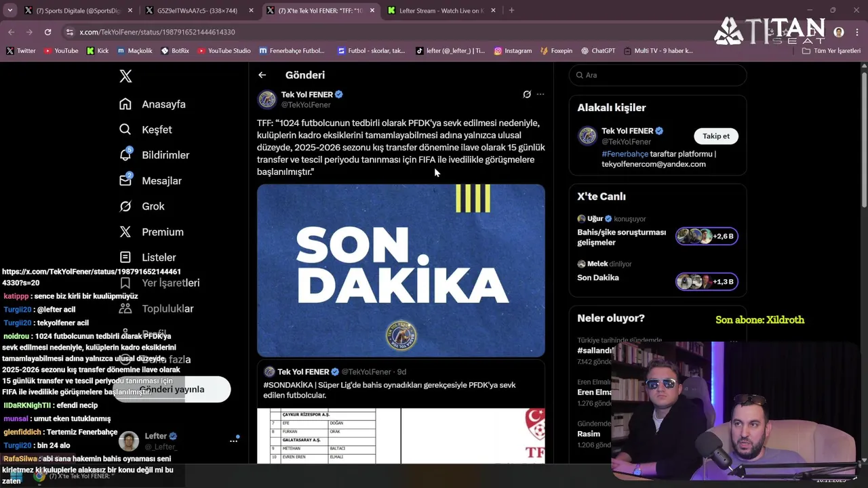Click Takip et follow button
The height and width of the screenshot is (488, 868).
[716, 136]
